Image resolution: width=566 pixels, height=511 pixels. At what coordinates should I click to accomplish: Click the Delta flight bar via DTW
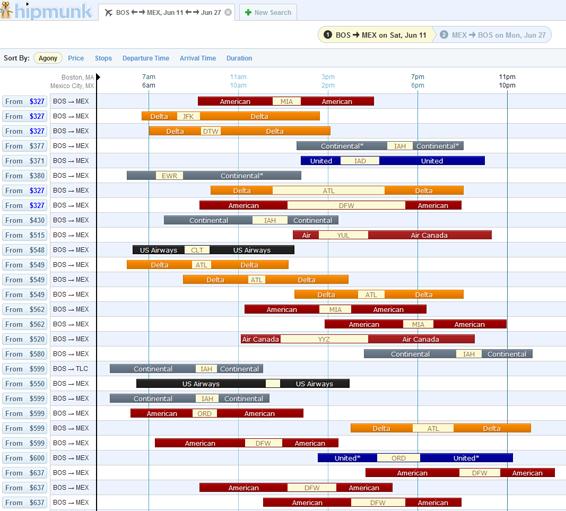240,131
